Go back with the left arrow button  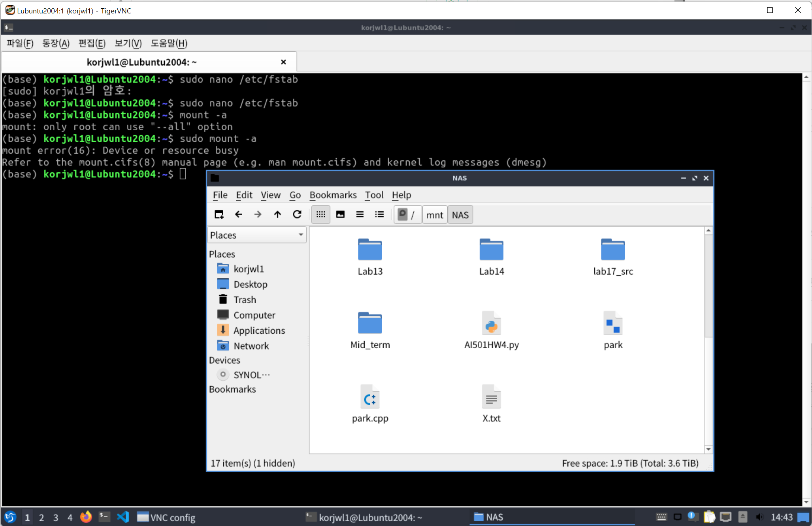tap(238, 214)
